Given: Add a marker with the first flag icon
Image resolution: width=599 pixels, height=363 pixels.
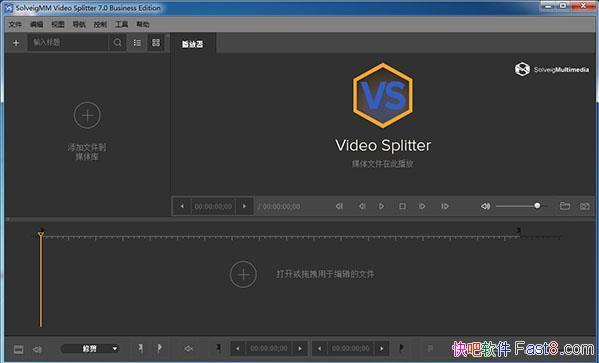Looking at the screenshot, I should [140, 348].
